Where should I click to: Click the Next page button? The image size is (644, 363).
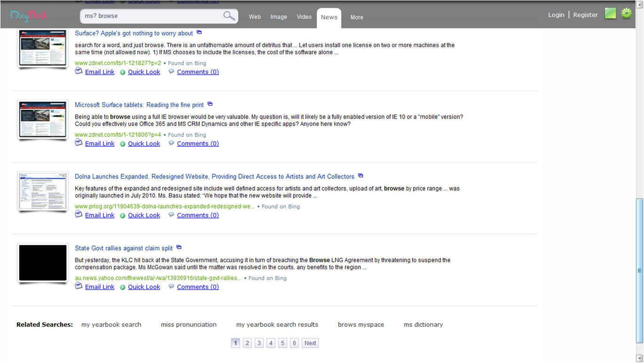pos(310,343)
